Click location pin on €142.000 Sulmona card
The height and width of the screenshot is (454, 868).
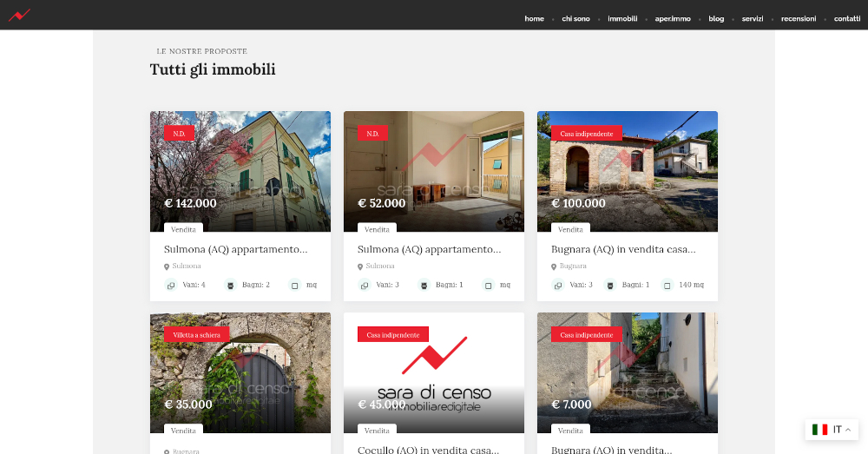(x=167, y=266)
